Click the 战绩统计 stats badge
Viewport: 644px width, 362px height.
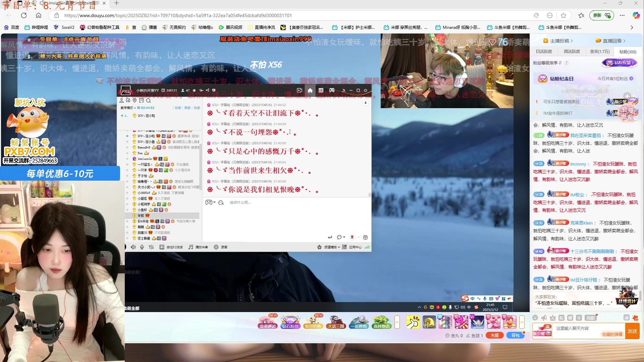tap(628, 298)
